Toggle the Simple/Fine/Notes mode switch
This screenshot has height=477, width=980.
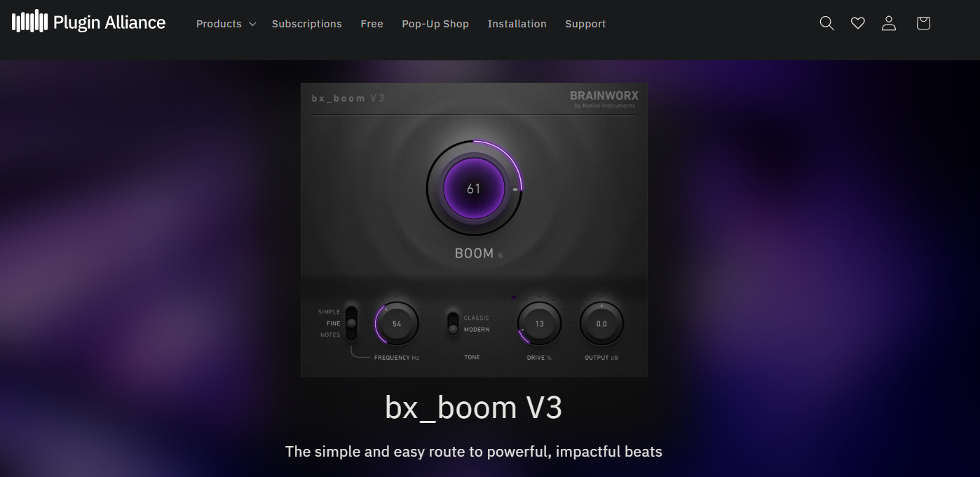tap(351, 323)
